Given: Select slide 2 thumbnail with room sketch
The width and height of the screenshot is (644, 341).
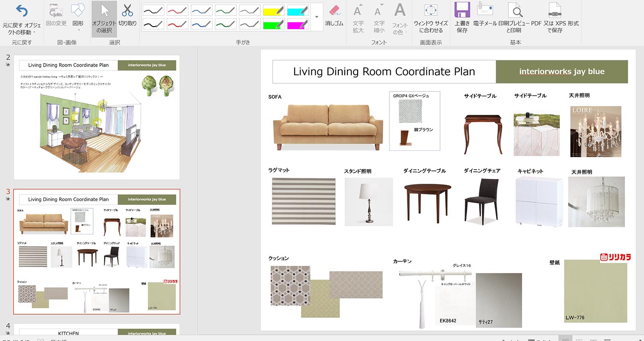Looking at the screenshot, I should click(x=97, y=117).
